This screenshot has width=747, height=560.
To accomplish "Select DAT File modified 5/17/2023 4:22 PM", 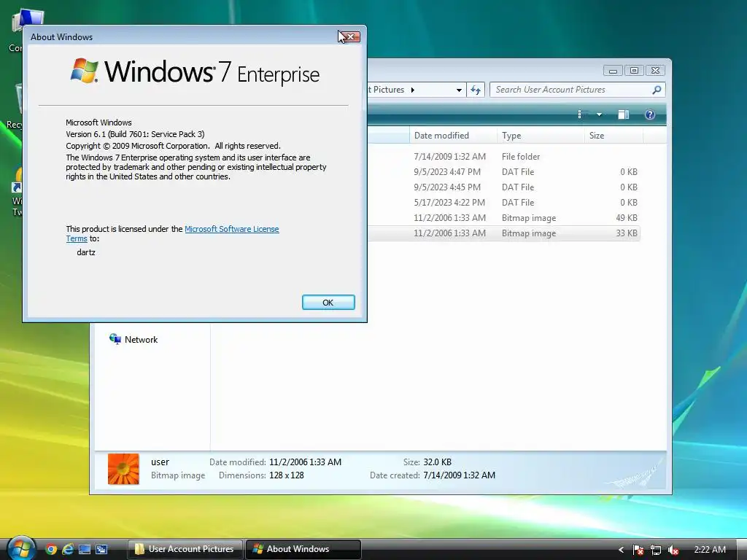I will pos(504,203).
